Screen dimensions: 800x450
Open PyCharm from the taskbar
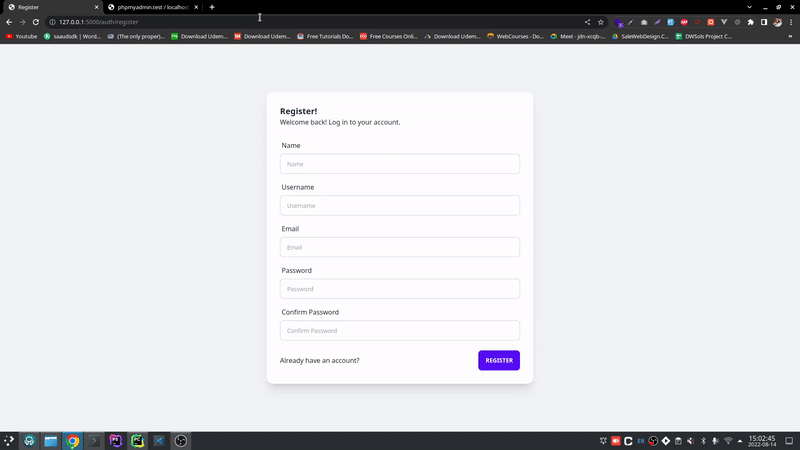137,441
